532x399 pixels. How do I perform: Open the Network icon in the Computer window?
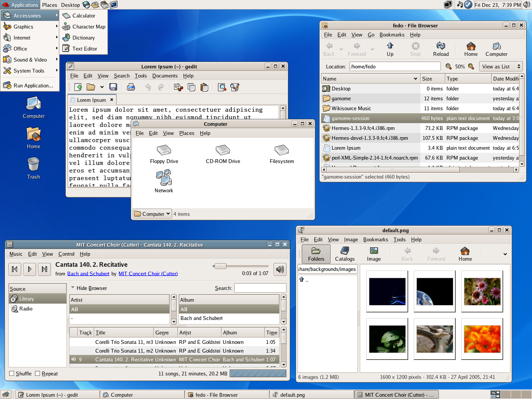[164, 179]
